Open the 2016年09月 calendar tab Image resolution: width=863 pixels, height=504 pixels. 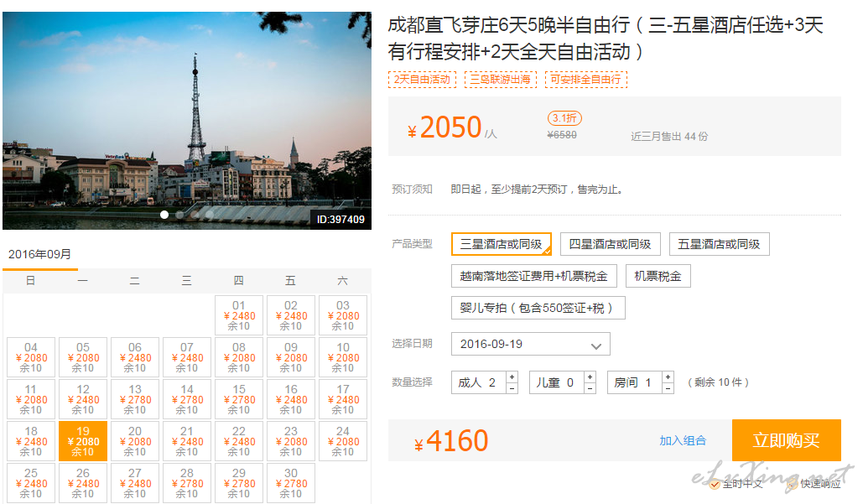39,254
